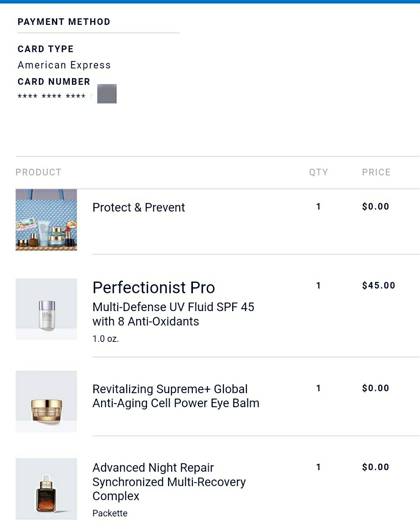Click the PRICE column header

click(376, 172)
